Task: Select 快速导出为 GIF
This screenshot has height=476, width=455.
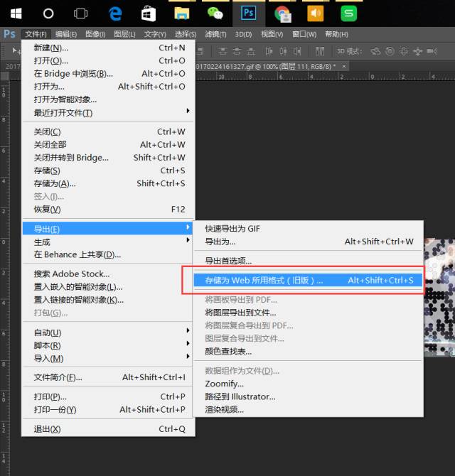Action: pyautogui.click(x=233, y=229)
